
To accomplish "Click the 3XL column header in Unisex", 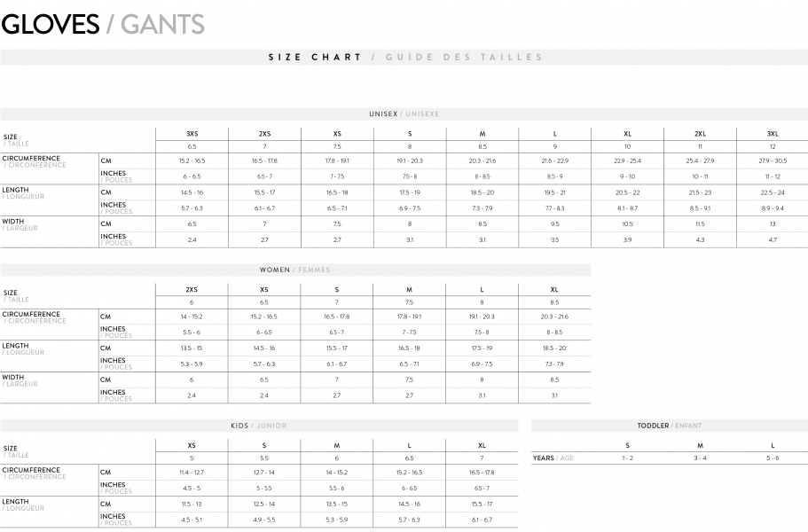I will point(773,133).
